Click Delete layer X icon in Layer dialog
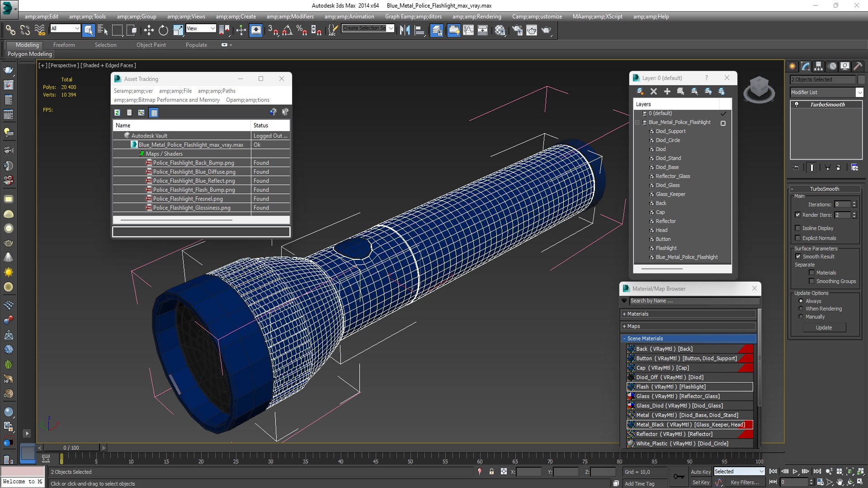868x488 pixels. pos(653,91)
